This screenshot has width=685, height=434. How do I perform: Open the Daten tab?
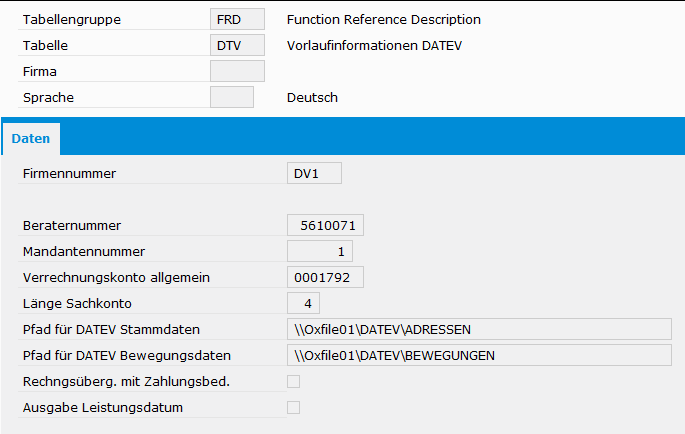tap(31, 140)
